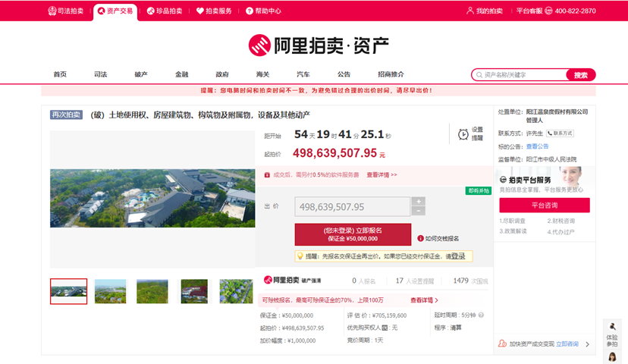Click the 评估价 ¥705,159,600 text

[x=377, y=315]
